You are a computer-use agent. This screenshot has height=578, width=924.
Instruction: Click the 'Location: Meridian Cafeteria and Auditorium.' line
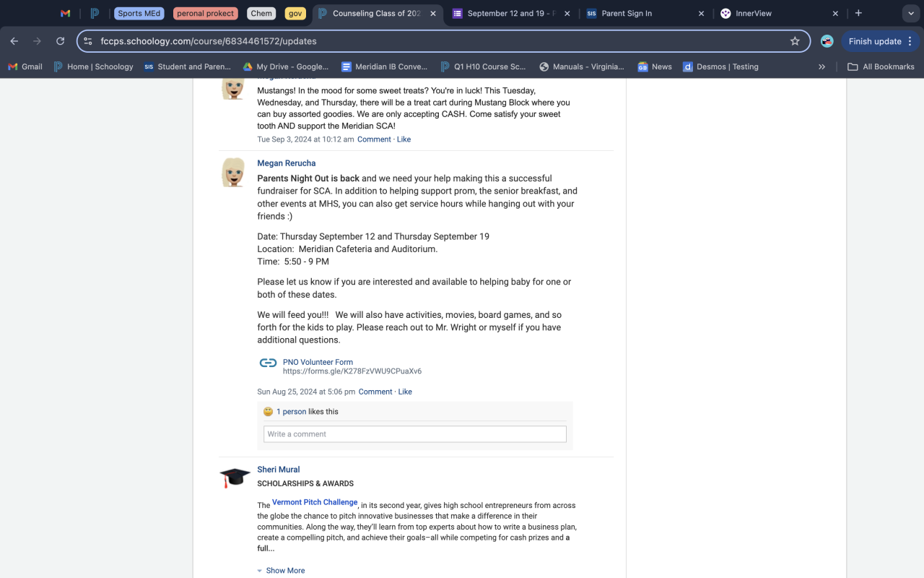(x=347, y=249)
